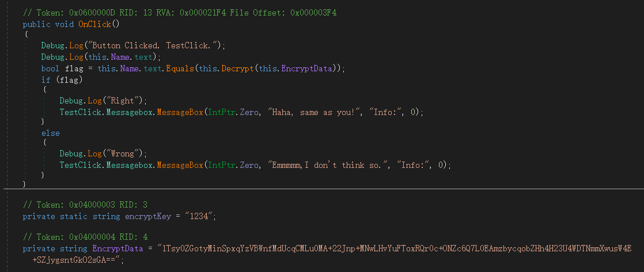
Task: Click the "Haha, same as you!" string
Action: (312, 112)
